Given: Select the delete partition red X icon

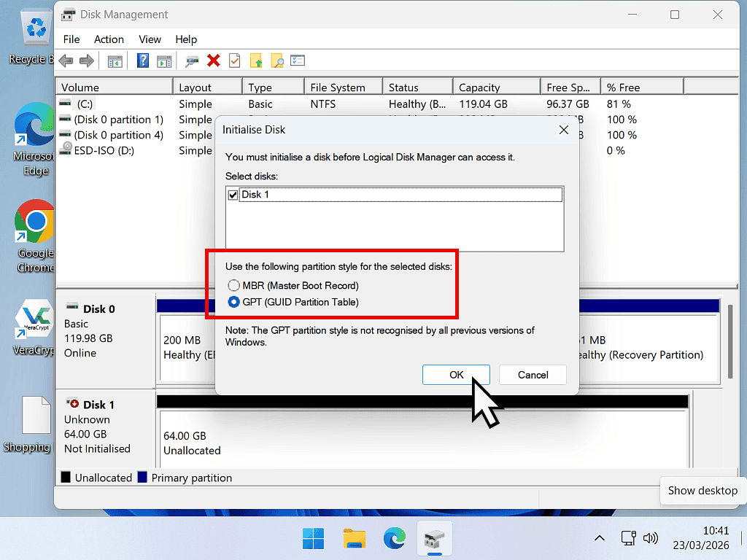Looking at the screenshot, I should click(213, 61).
